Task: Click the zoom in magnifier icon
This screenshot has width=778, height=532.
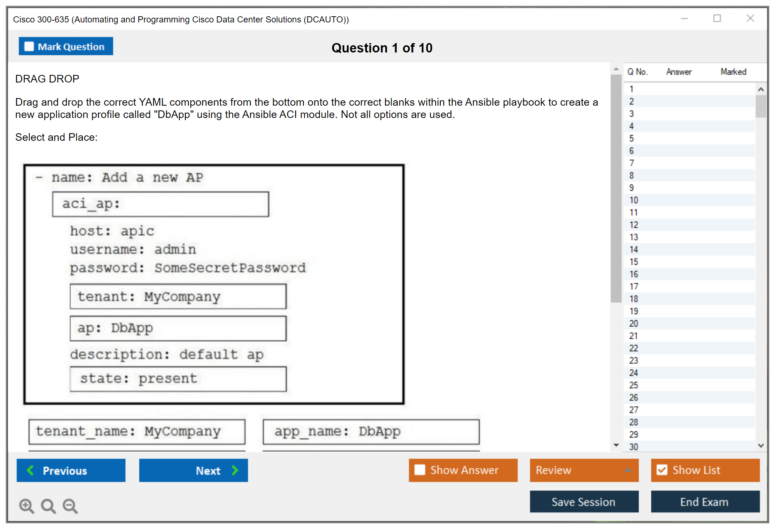Action: [26, 506]
